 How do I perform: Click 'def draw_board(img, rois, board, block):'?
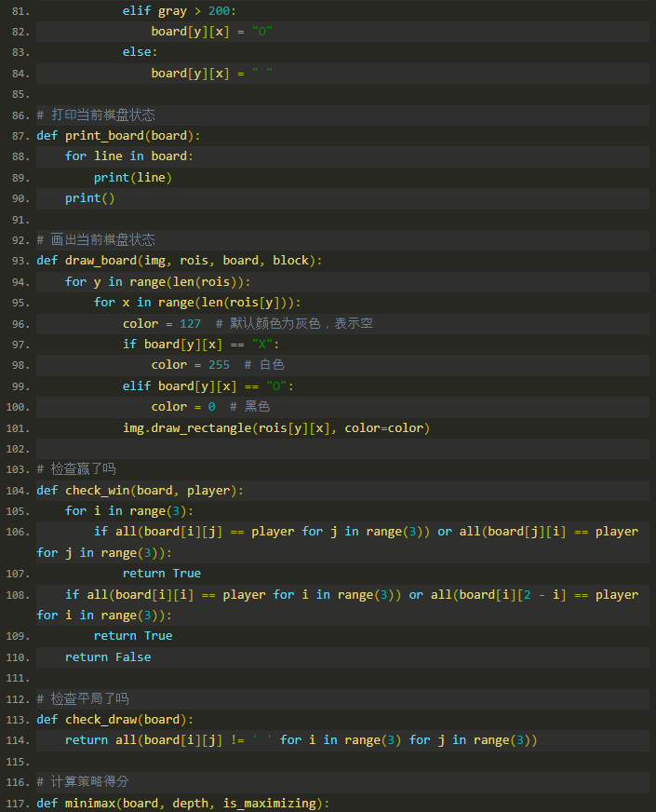(180, 261)
